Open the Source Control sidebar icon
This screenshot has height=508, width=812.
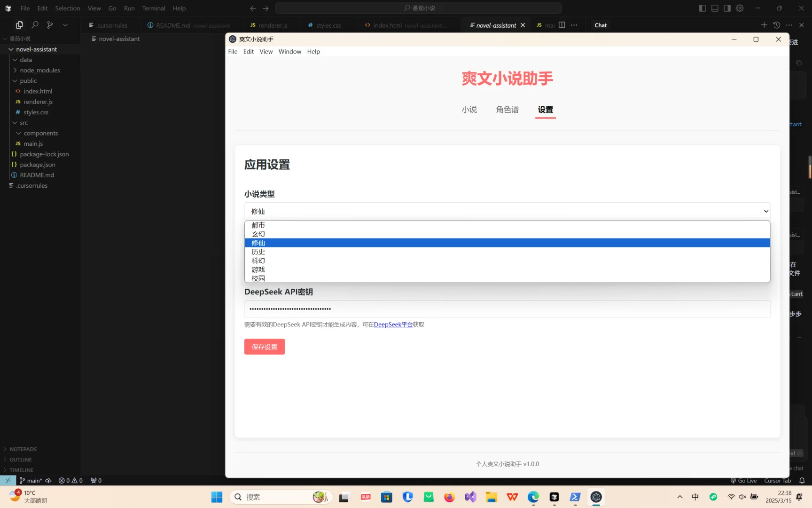pos(50,24)
